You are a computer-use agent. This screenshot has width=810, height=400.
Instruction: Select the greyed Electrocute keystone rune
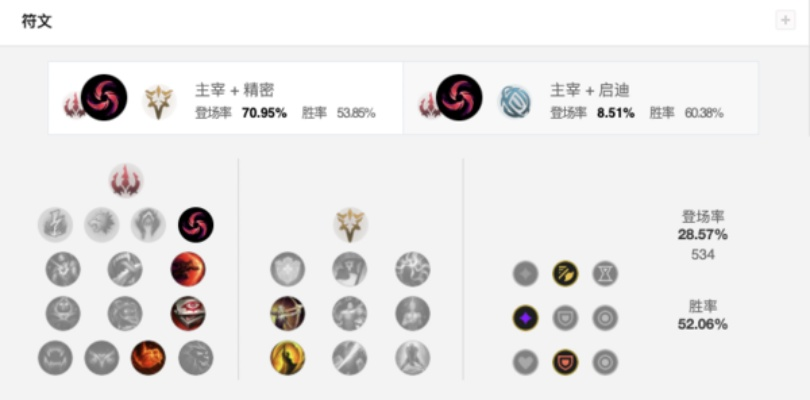55,225
